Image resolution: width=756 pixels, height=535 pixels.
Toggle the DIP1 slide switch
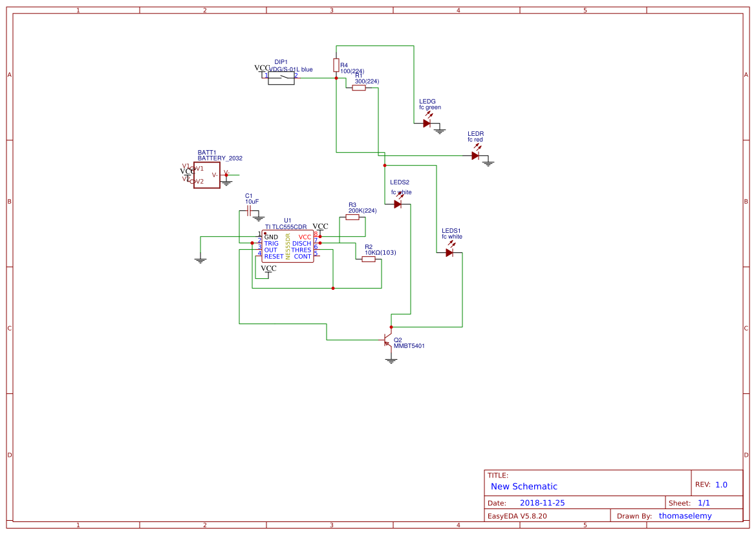(281, 77)
